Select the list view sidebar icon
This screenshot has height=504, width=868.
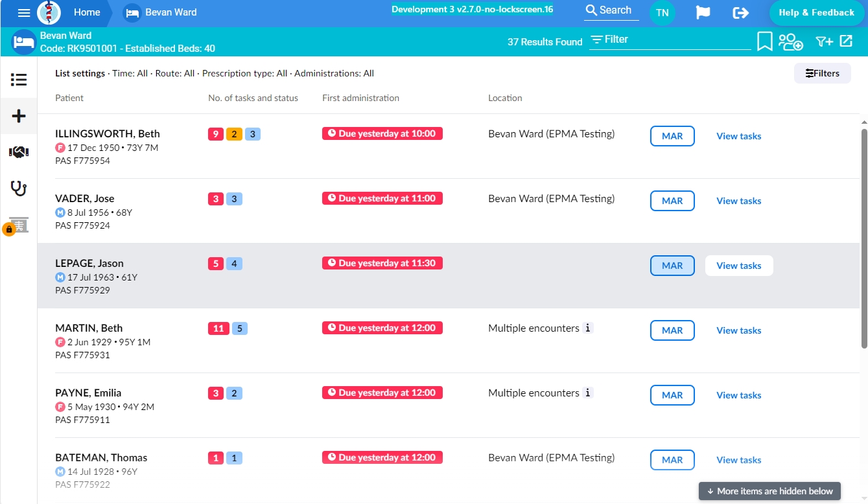tap(19, 80)
